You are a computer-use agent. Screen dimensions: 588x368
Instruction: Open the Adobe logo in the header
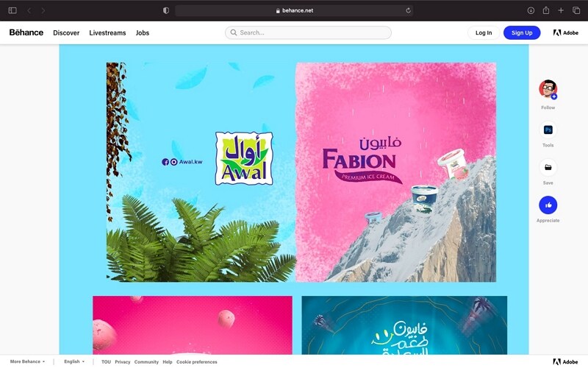tap(566, 32)
